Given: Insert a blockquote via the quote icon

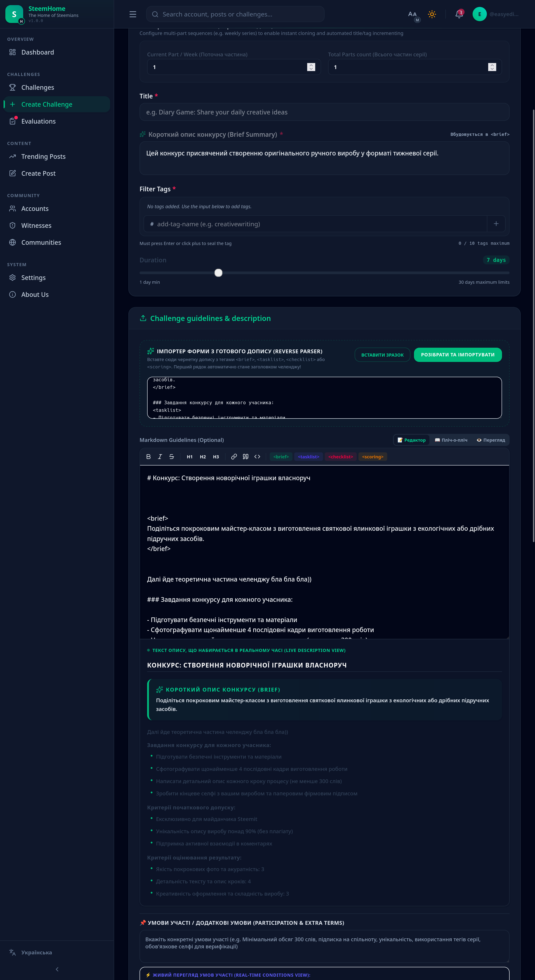Looking at the screenshot, I should [246, 457].
